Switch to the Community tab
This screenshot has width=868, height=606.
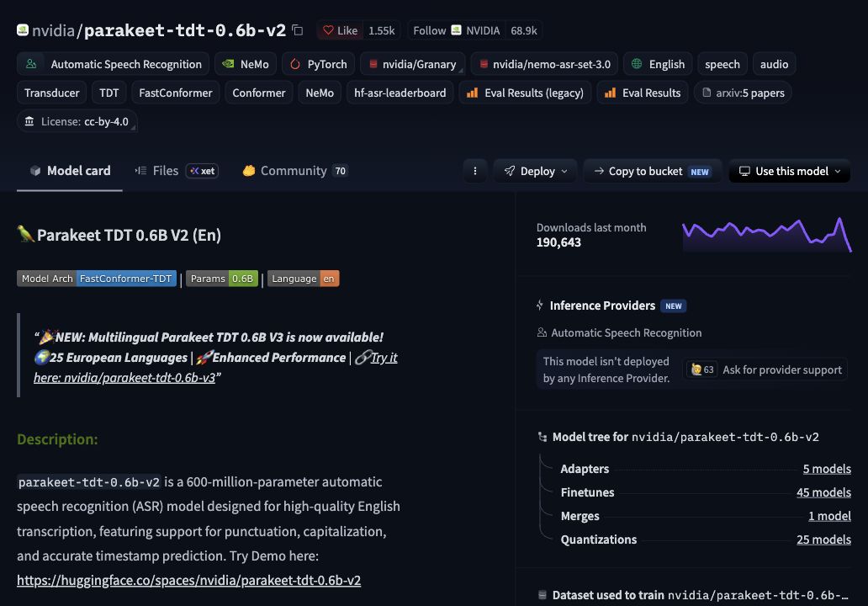pyautogui.click(x=294, y=171)
